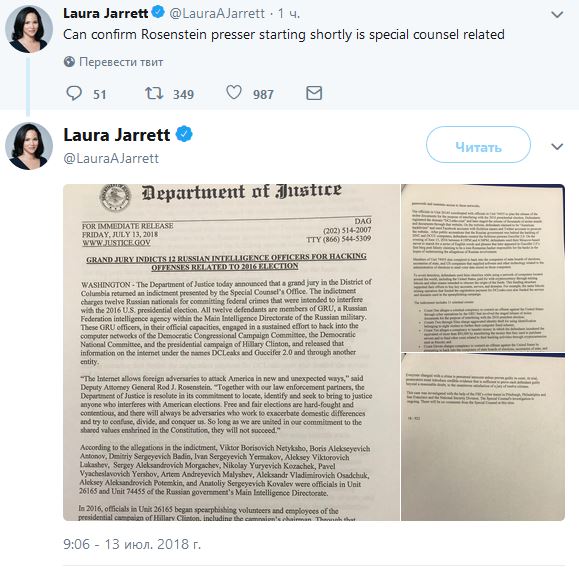Viewport: 579px width, 567px height.
Task: Click the Laura Jarrett name in the main tweet
Action: click(x=117, y=135)
